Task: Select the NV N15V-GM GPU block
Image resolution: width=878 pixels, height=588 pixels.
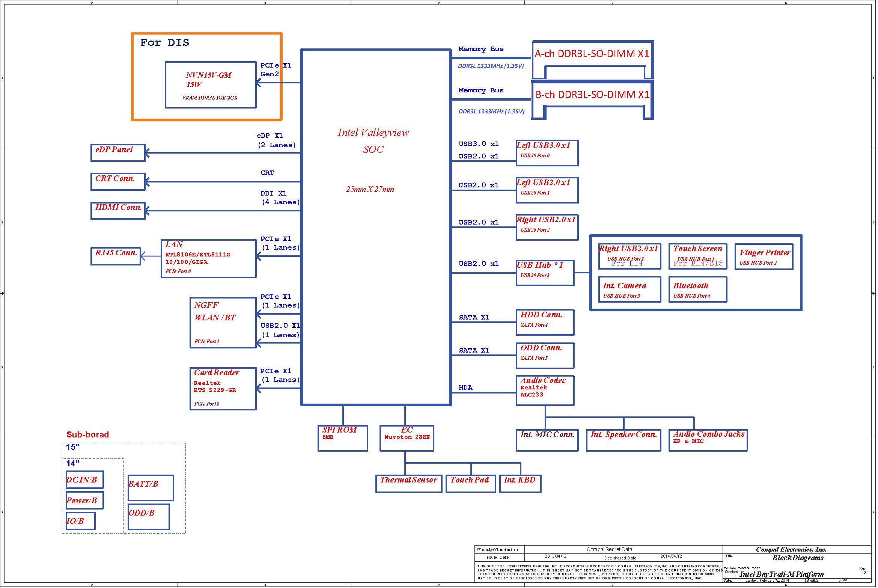Action: pos(211,85)
